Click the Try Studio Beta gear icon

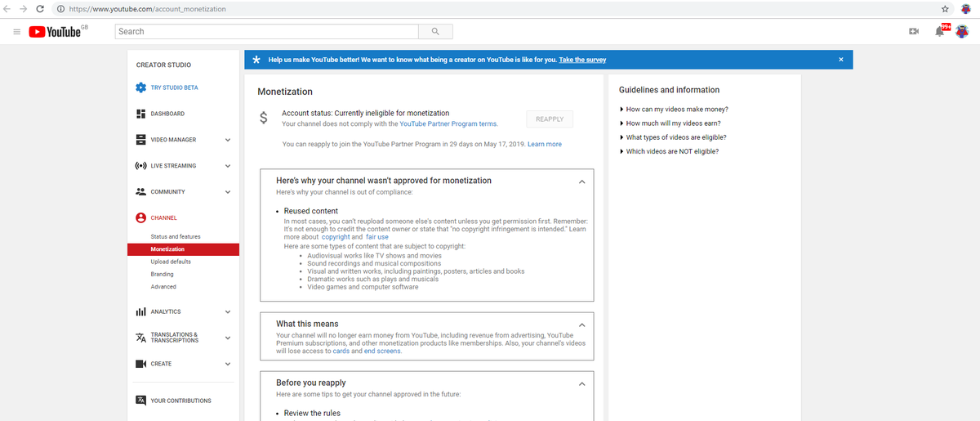coord(140,87)
